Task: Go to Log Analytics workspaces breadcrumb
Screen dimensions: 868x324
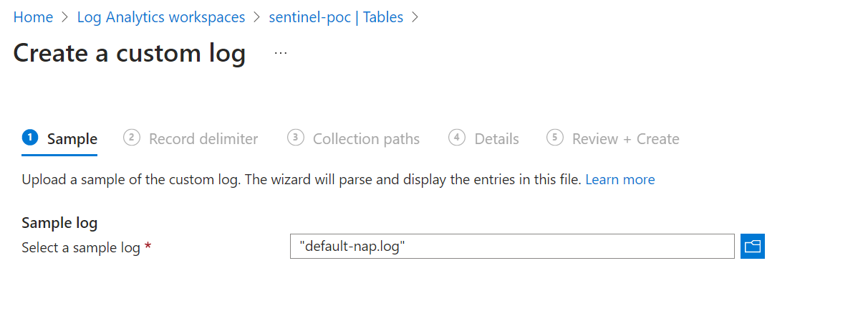Action: (161, 17)
